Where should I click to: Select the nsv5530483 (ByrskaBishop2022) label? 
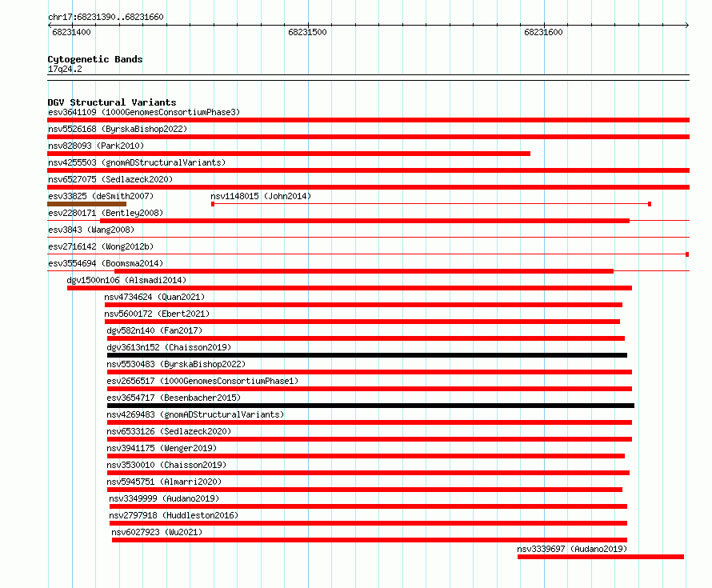tap(176, 364)
